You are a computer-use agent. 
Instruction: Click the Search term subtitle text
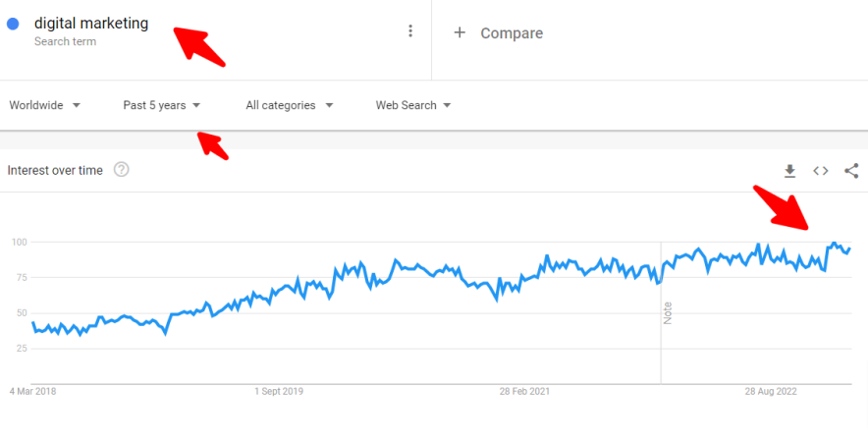click(x=65, y=41)
